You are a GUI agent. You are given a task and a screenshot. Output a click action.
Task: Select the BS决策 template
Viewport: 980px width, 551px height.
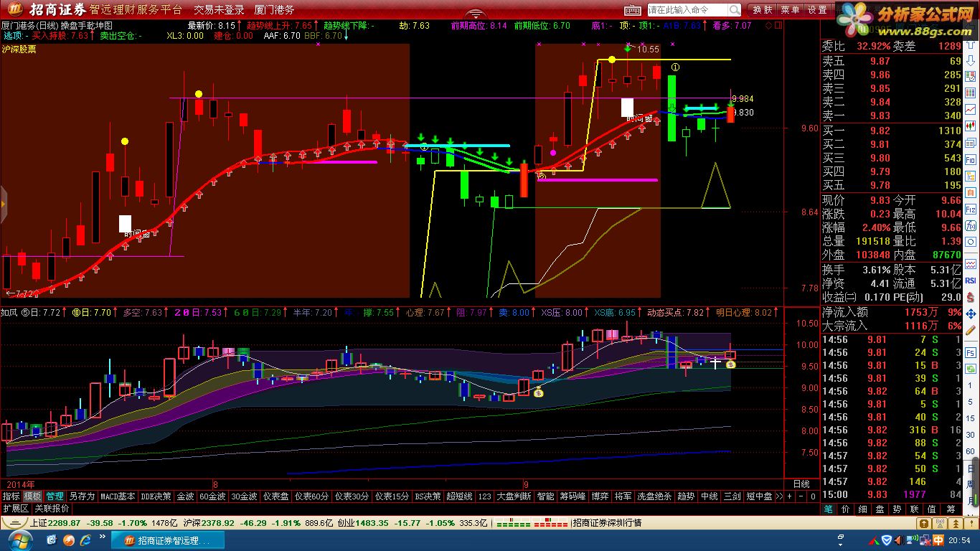pyautogui.click(x=428, y=496)
